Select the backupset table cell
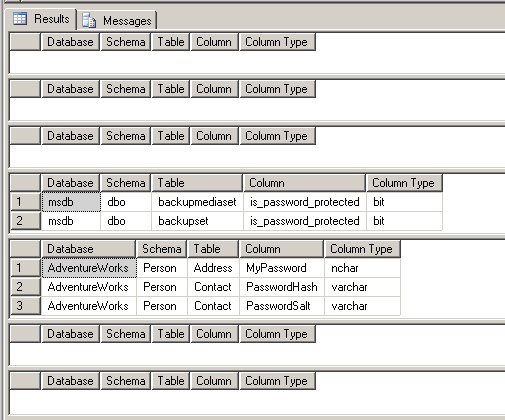 (198, 221)
